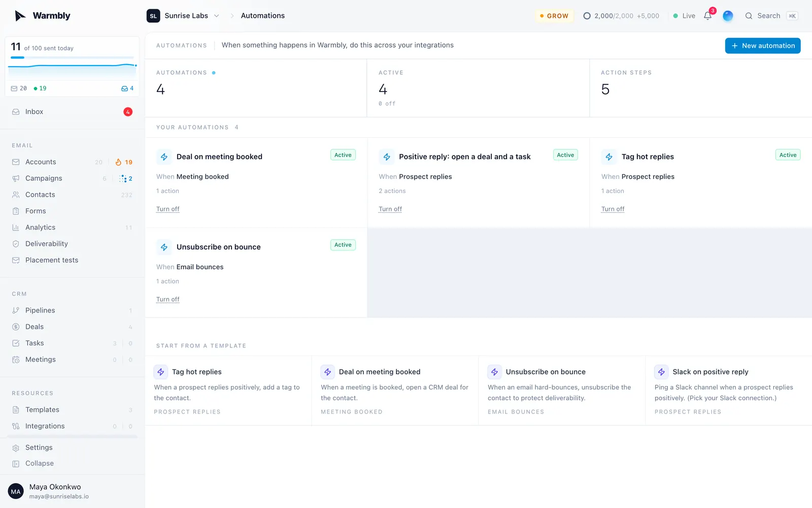The width and height of the screenshot is (812, 508).
Task: Turn off Positive reply automation
Action: click(390, 209)
